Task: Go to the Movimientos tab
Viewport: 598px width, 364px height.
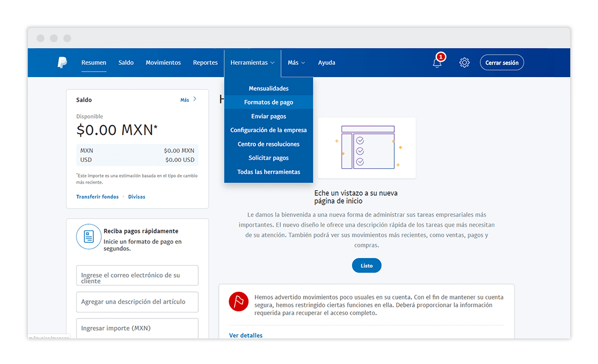Action: tap(163, 63)
